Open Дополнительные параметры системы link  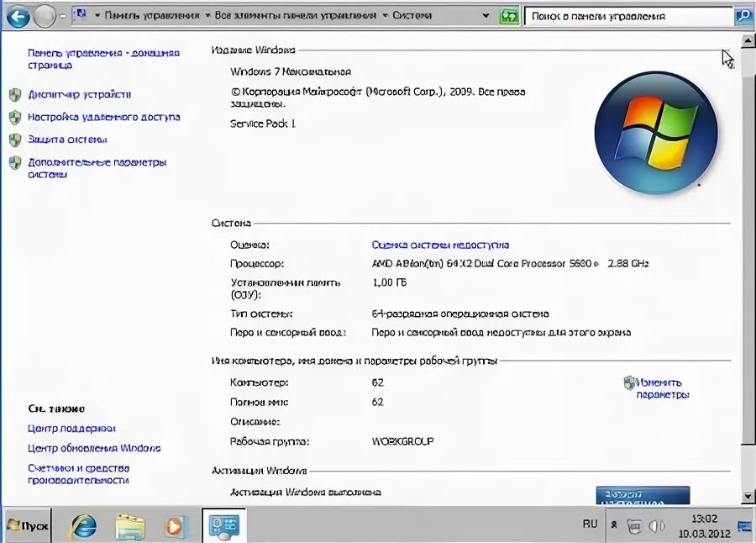pos(97,168)
